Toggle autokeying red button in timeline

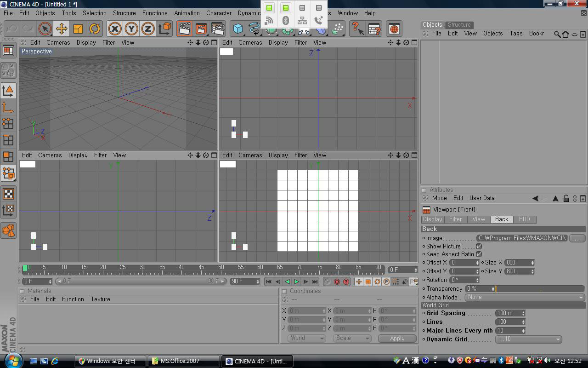tap(337, 282)
